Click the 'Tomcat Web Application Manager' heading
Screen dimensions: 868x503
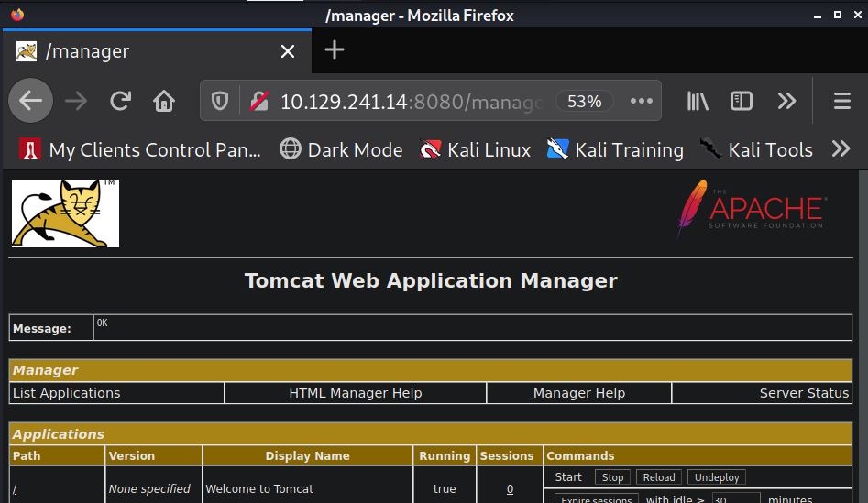click(431, 281)
